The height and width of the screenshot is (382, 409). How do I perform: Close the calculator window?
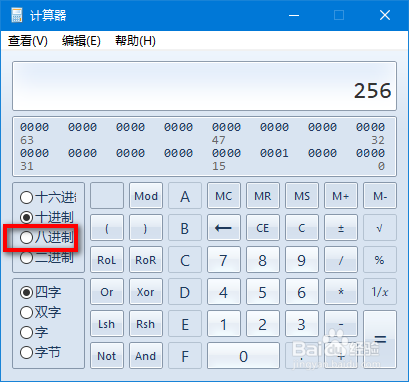click(x=385, y=15)
